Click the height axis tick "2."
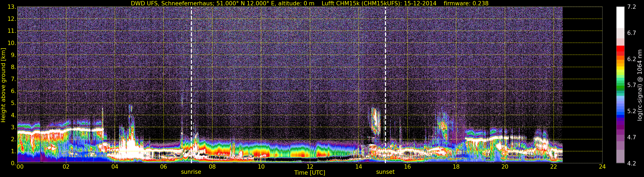This screenshot has height=177, width=644. tap(13, 139)
